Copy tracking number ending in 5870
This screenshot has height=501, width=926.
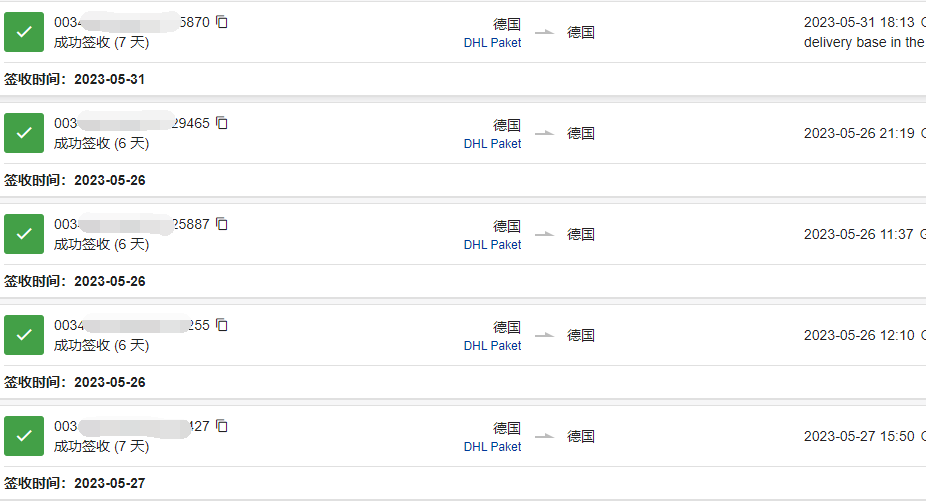(x=221, y=22)
